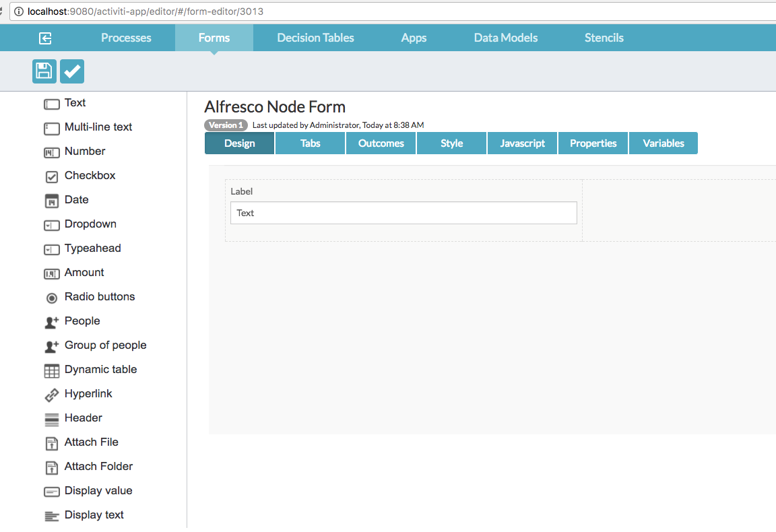Switch to the Outcomes tab
This screenshot has height=532, width=776.
pos(381,143)
